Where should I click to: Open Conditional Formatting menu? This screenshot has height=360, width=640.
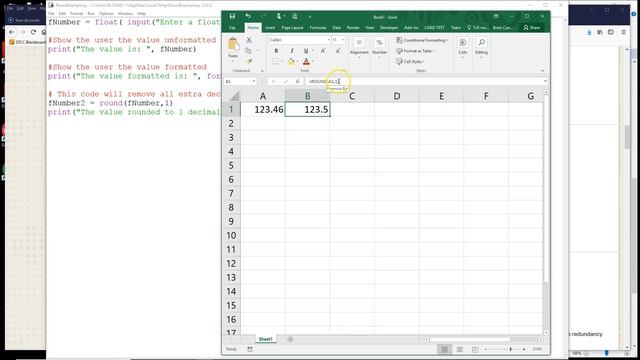click(x=422, y=40)
